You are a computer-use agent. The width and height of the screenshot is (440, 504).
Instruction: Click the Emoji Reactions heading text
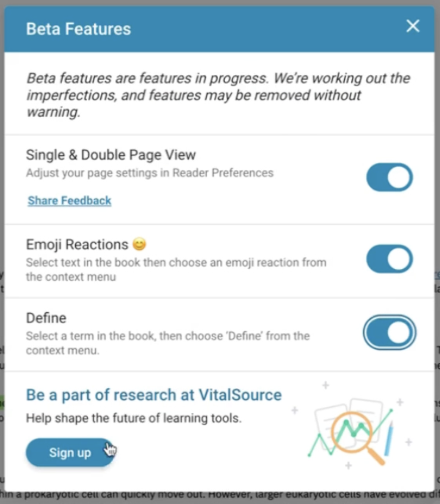[77, 244]
